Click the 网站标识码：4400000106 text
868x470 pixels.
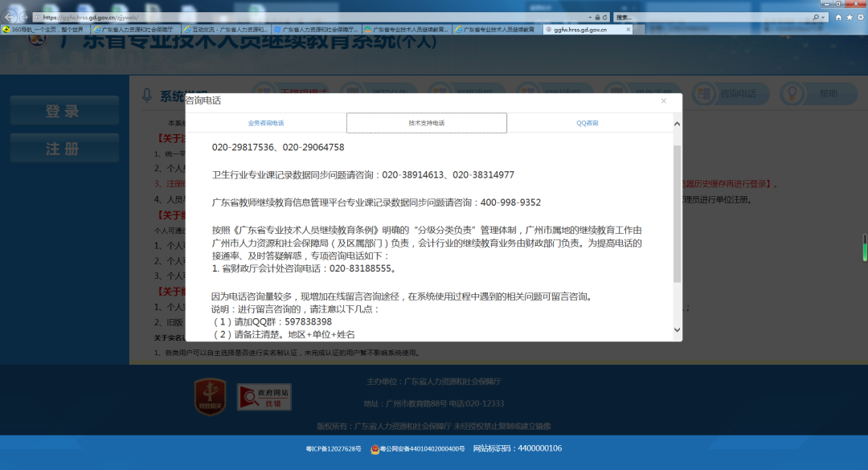[517, 448]
